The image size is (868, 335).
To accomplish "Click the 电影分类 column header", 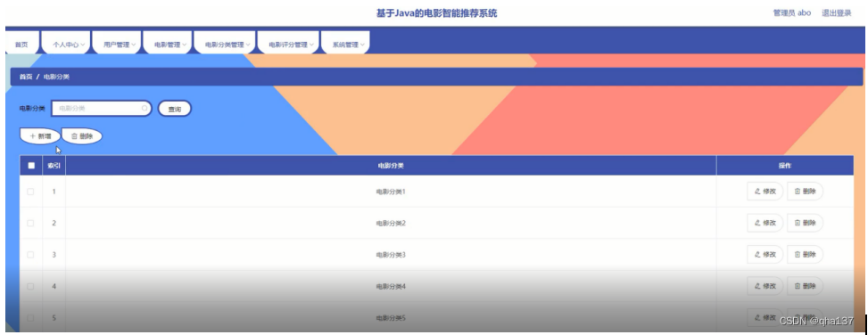I will (x=391, y=166).
